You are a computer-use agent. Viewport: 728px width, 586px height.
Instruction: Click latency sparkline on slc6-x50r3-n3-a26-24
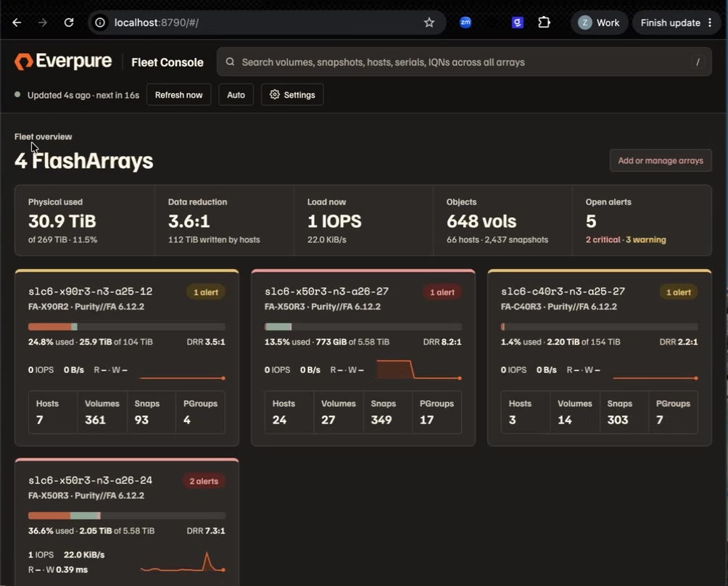pyautogui.click(x=183, y=562)
